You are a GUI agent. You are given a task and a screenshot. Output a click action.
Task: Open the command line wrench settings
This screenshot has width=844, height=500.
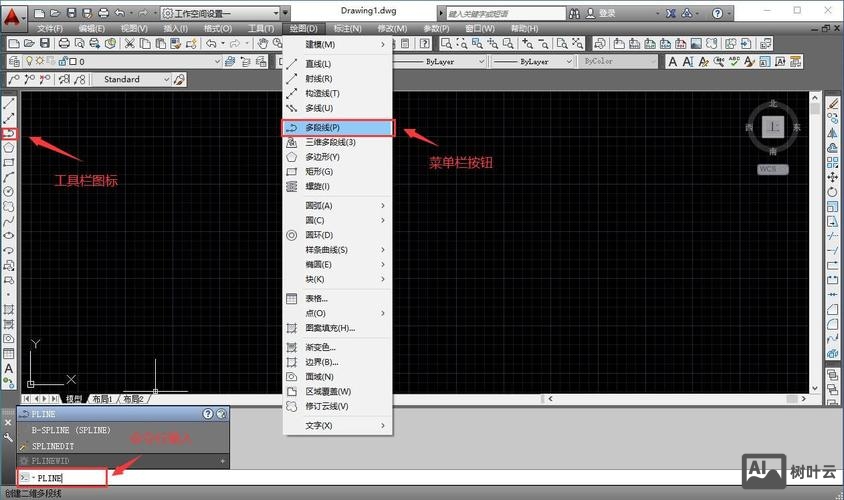coord(9,438)
